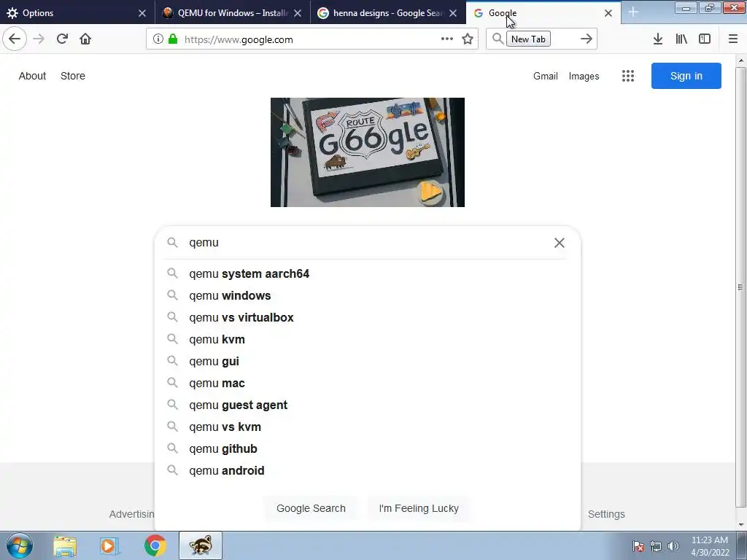Click the Google Search button
The width and height of the screenshot is (747, 560).
pos(311,508)
